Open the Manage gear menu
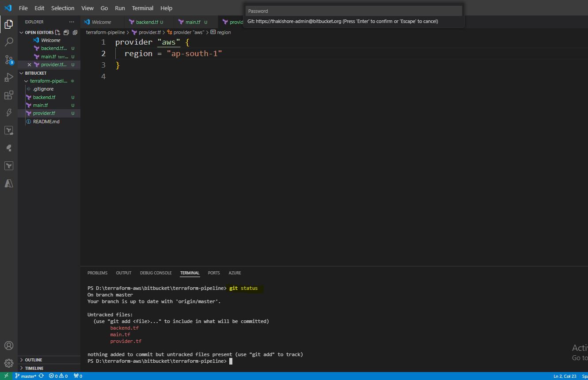 point(8,364)
